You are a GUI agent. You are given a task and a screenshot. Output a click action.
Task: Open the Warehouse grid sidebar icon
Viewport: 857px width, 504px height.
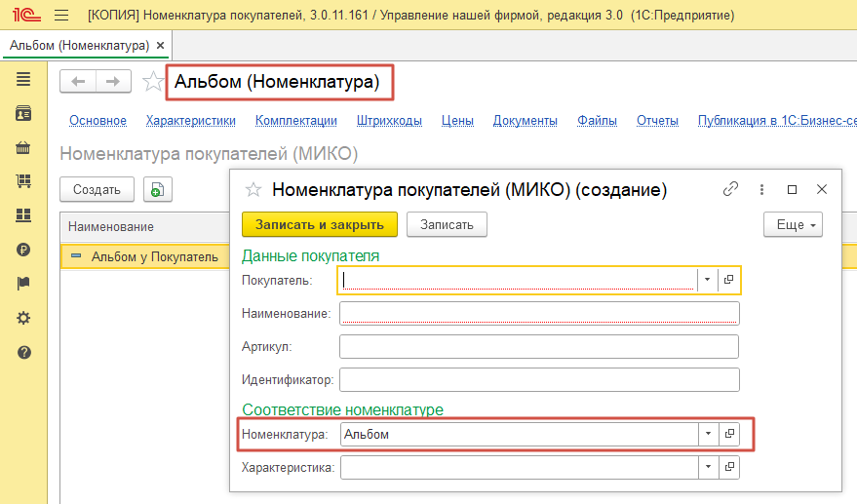23,215
